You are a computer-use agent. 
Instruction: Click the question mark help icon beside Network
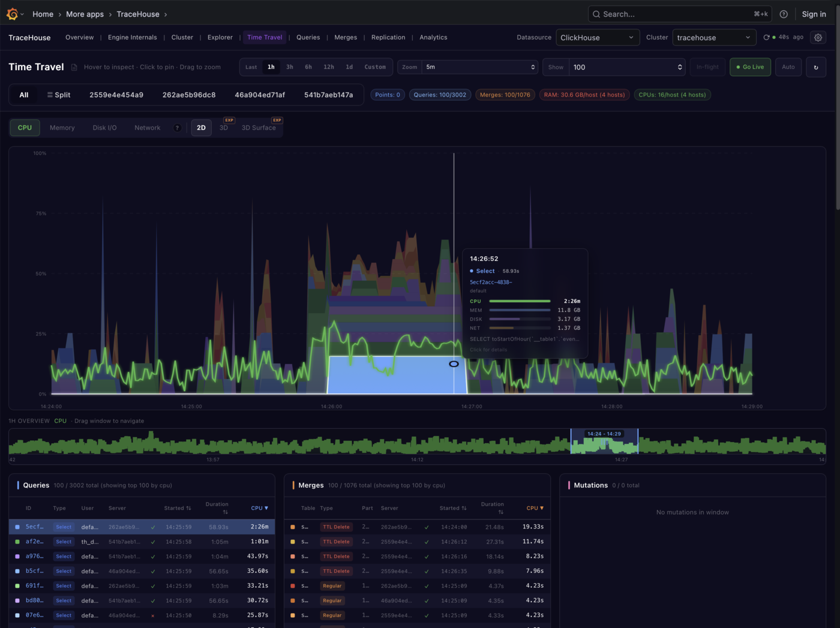177,128
